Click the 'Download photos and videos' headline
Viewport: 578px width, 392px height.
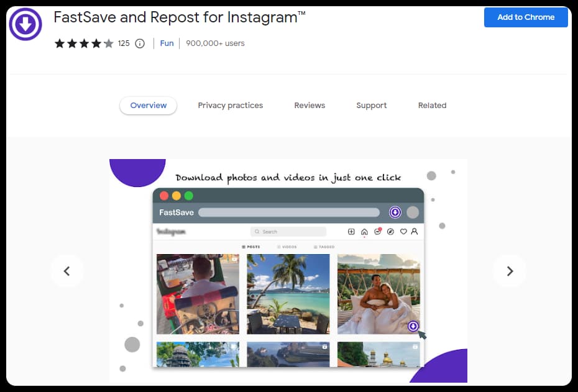(x=288, y=178)
